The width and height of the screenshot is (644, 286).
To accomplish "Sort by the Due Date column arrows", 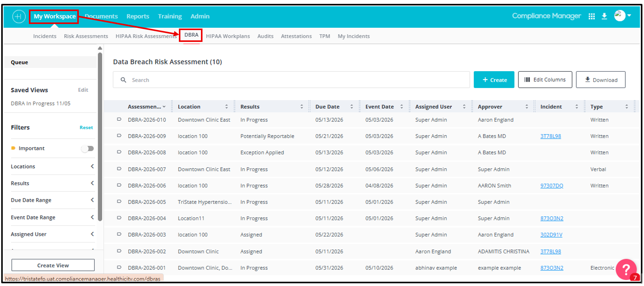I will click(352, 107).
